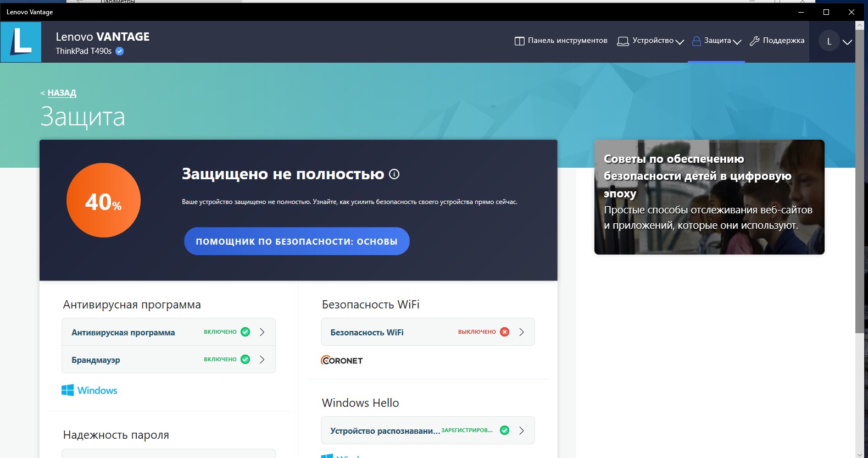Expand Антивирусная программа row arrow

click(262, 332)
